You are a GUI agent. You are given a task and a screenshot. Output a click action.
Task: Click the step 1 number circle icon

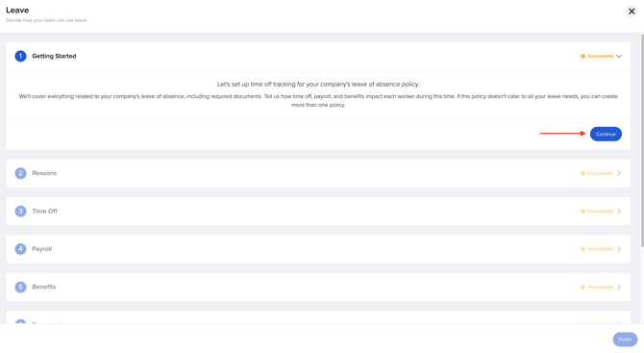(20, 56)
